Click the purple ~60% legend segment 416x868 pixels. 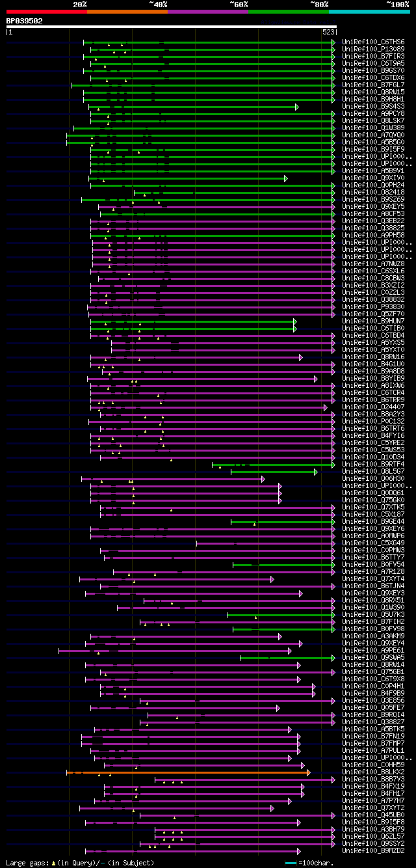point(208,11)
